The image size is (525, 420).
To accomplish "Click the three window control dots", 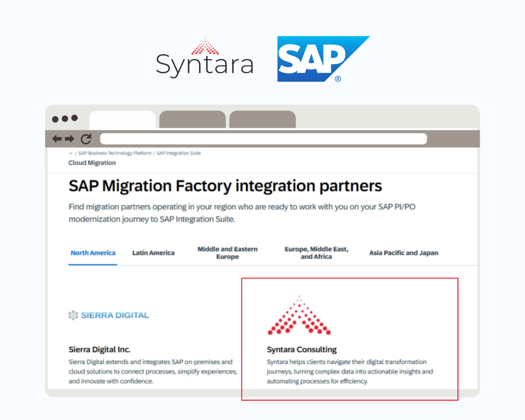I will (65, 119).
